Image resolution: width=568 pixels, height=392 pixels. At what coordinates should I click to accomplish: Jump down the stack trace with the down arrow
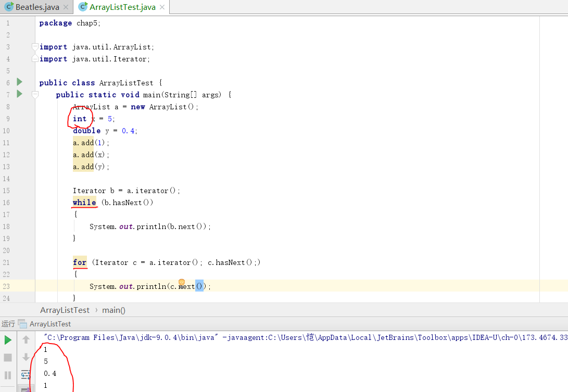point(26,357)
